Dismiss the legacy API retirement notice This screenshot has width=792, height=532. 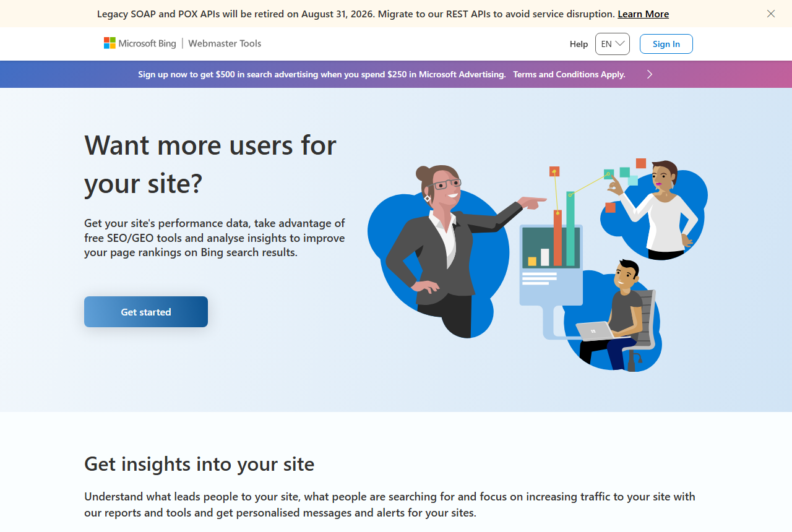tap(771, 14)
